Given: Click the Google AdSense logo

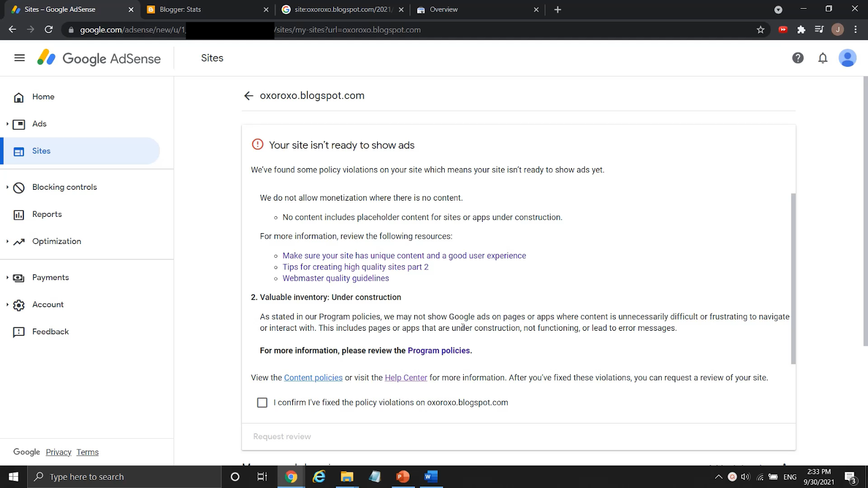Looking at the screenshot, I should [x=99, y=58].
